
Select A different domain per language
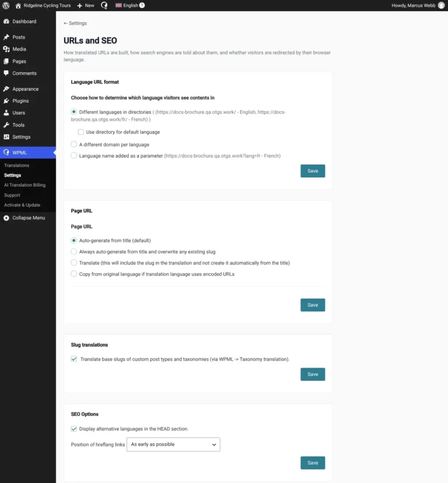(73, 144)
